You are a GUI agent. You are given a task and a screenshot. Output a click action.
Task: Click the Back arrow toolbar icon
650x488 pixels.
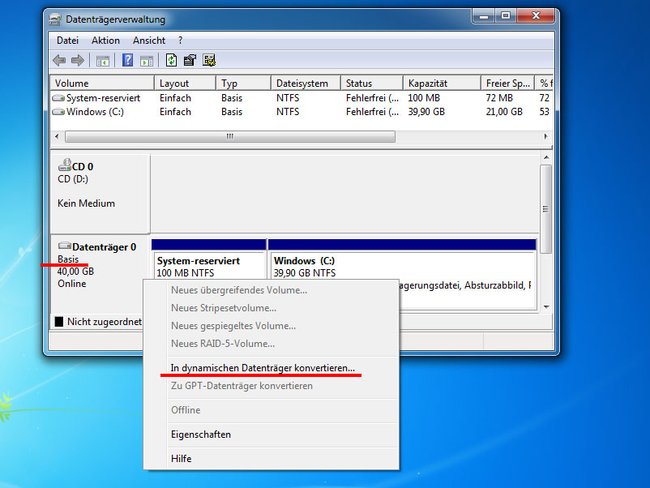pos(59,61)
